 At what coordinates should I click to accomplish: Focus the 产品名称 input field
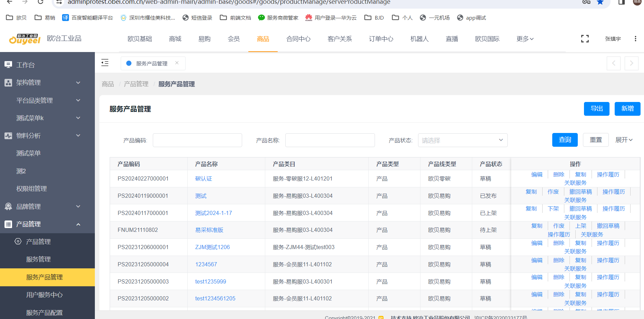coord(330,140)
